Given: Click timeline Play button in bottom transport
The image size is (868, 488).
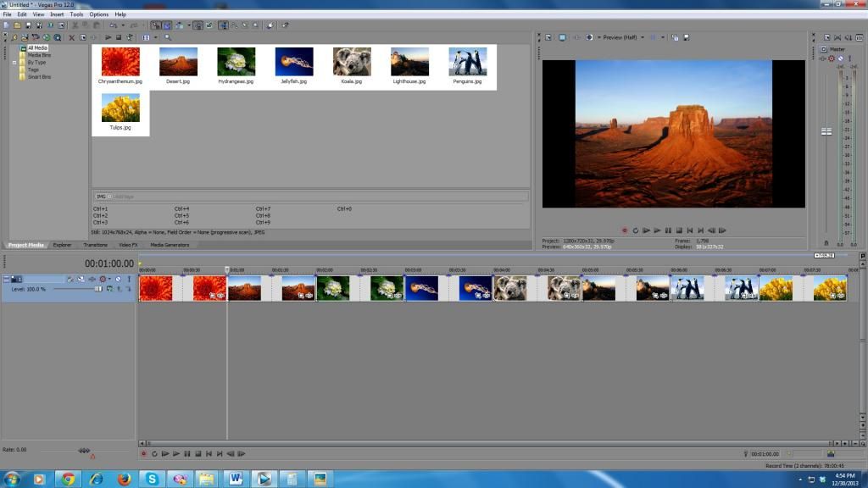Looking at the screenshot, I should pyautogui.click(x=176, y=454).
